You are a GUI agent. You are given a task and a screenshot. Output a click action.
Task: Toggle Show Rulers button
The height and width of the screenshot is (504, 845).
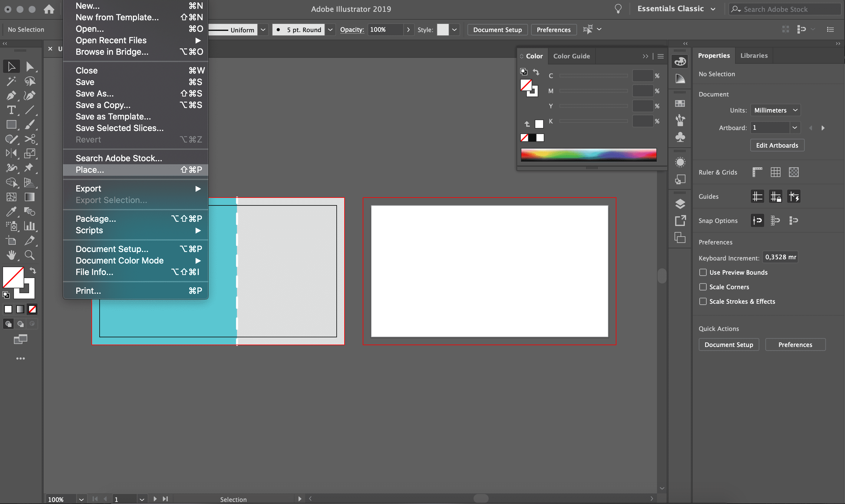pyautogui.click(x=757, y=172)
